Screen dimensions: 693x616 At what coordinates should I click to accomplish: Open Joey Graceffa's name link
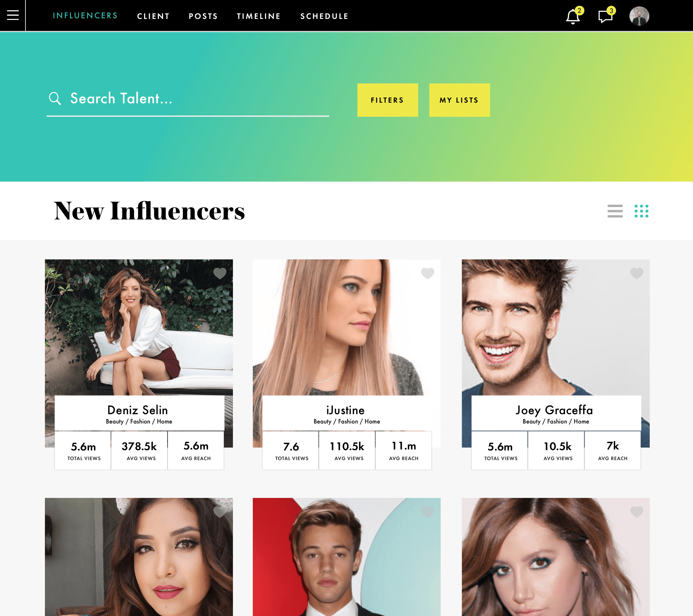click(x=554, y=410)
